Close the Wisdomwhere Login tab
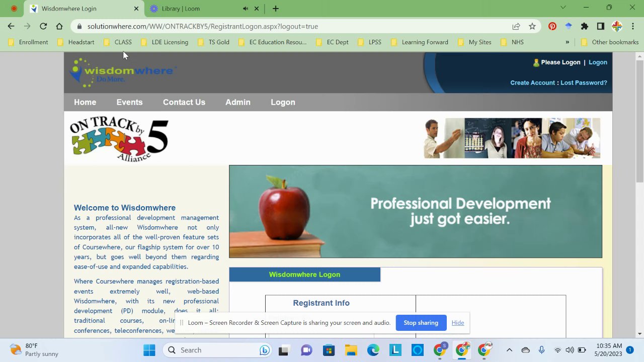The width and height of the screenshot is (644, 362). point(136,9)
